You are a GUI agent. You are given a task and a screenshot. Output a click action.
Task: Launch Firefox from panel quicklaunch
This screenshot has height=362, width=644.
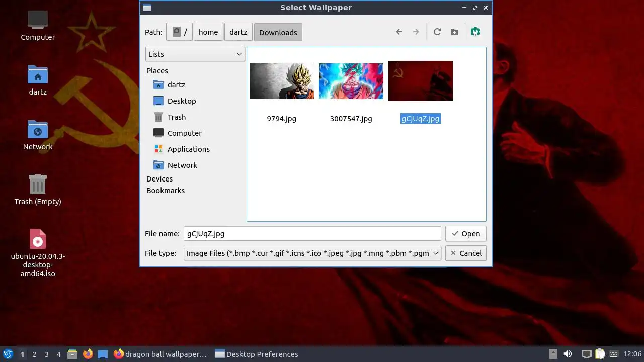click(x=88, y=354)
